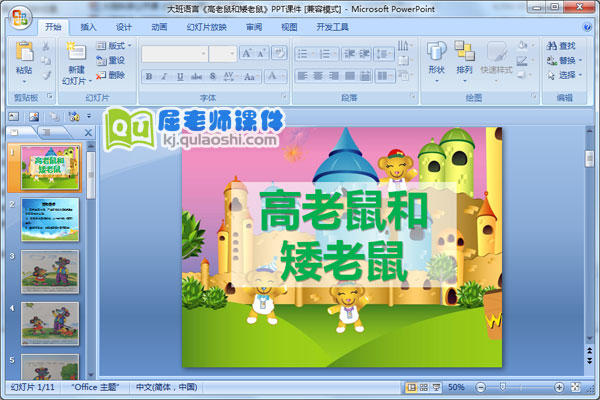Open the Slide Show (幻灯片放映) tab
This screenshot has height=400, width=600.
click(x=209, y=28)
